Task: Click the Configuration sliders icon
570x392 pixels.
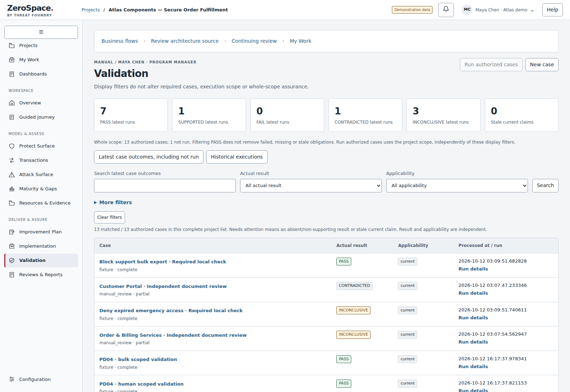Action: point(12,380)
